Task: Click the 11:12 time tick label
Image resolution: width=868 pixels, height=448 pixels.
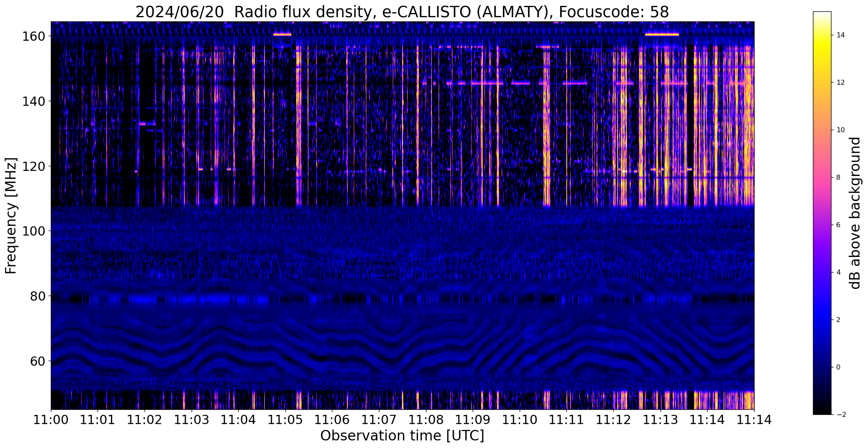Action: 614,420
